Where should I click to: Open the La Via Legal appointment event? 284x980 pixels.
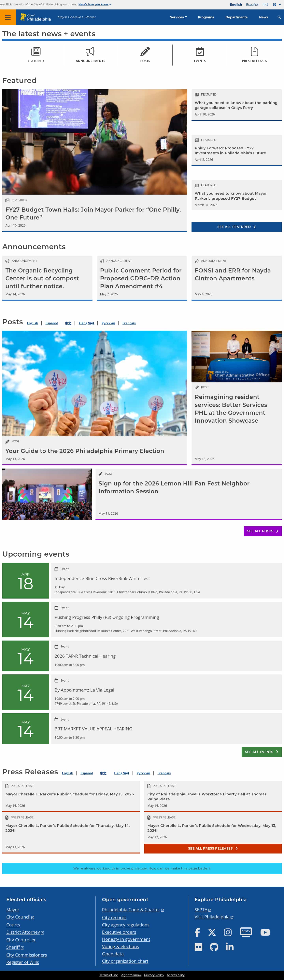pos(84,690)
